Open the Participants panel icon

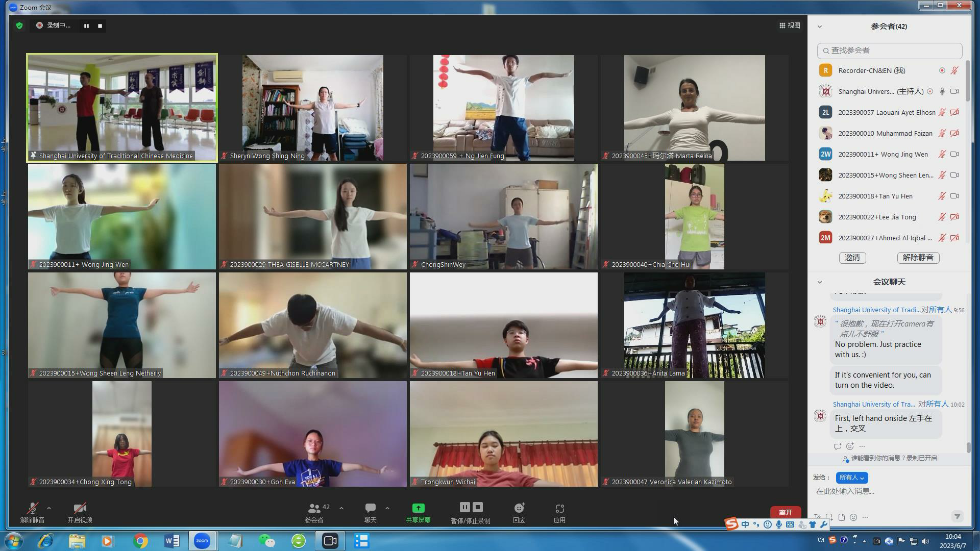[x=314, y=512]
